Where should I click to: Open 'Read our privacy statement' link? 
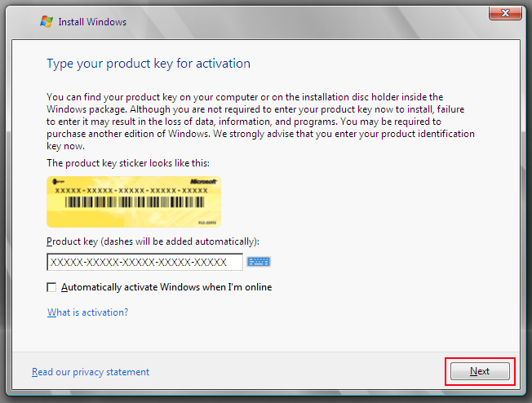click(x=91, y=372)
